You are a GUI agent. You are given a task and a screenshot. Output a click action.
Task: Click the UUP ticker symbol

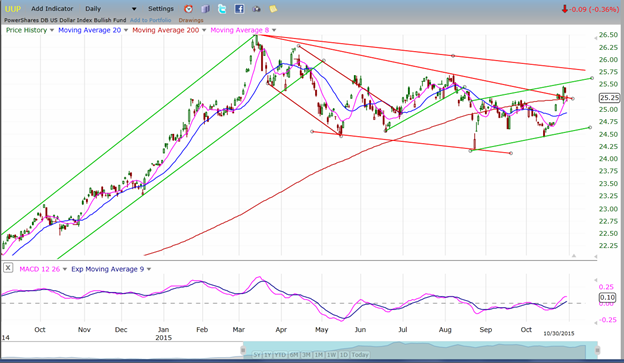13,9
